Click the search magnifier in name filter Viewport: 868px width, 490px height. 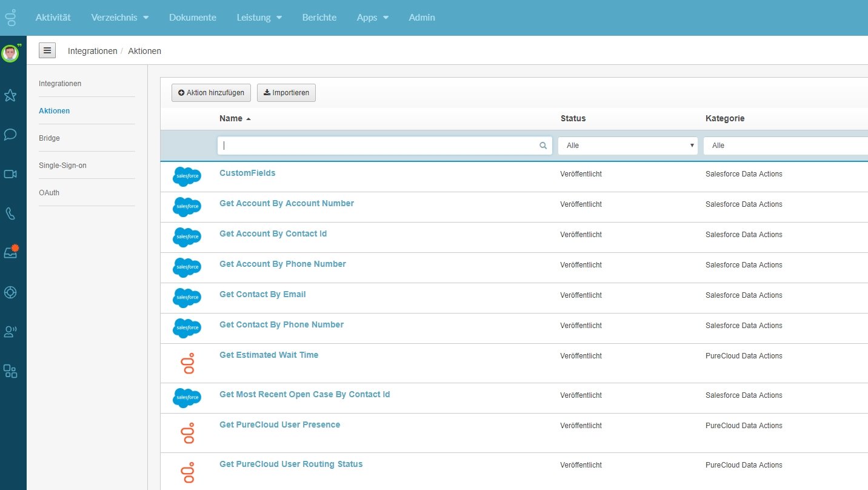tap(543, 146)
